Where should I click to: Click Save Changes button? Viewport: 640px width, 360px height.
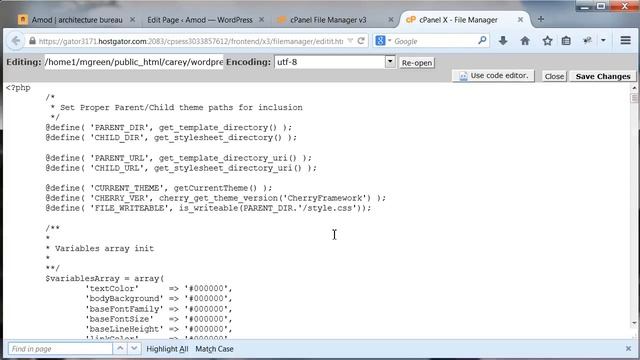[603, 76]
